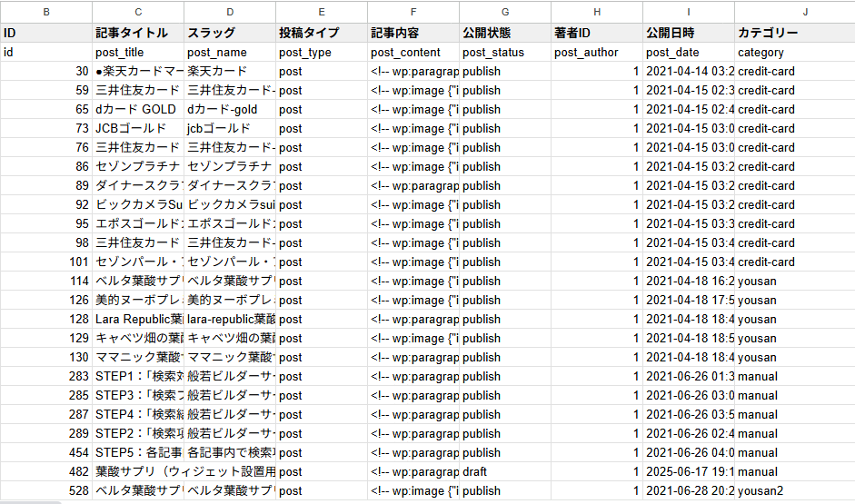Select column H header
The image size is (855, 504).
point(597,12)
